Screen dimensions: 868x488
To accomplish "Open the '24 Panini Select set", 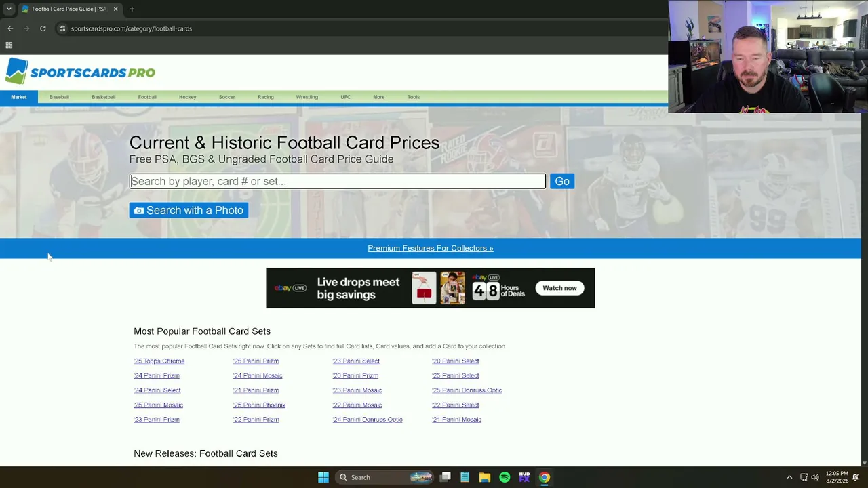I will (157, 390).
